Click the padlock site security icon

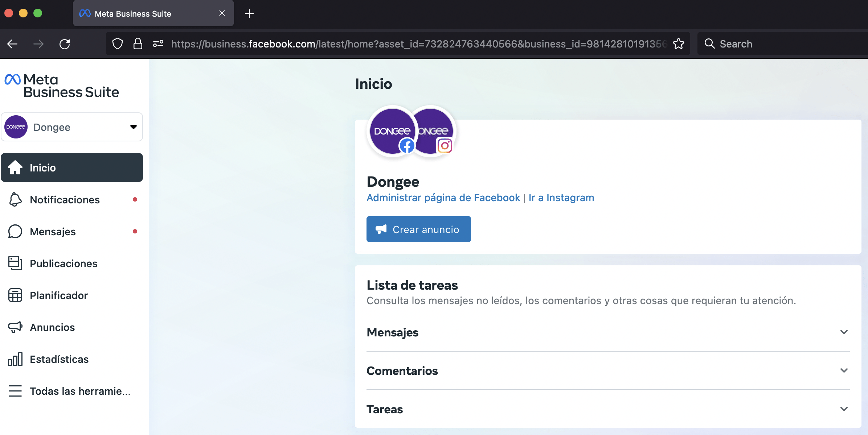point(138,44)
